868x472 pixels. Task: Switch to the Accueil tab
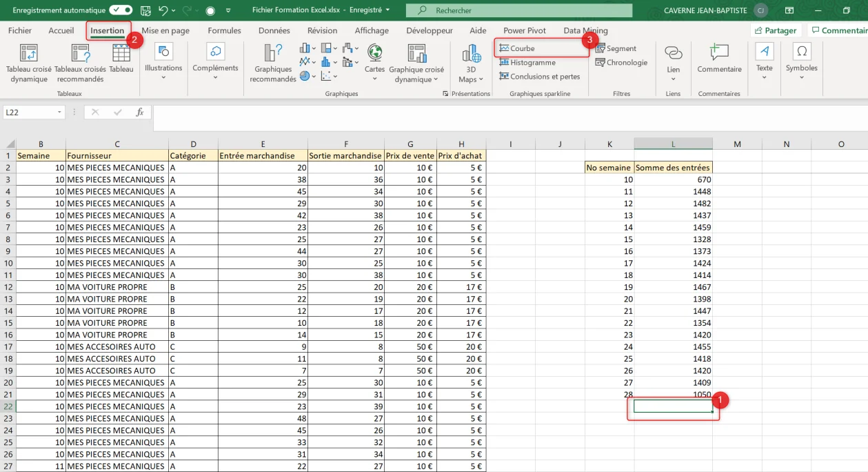pyautogui.click(x=61, y=30)
